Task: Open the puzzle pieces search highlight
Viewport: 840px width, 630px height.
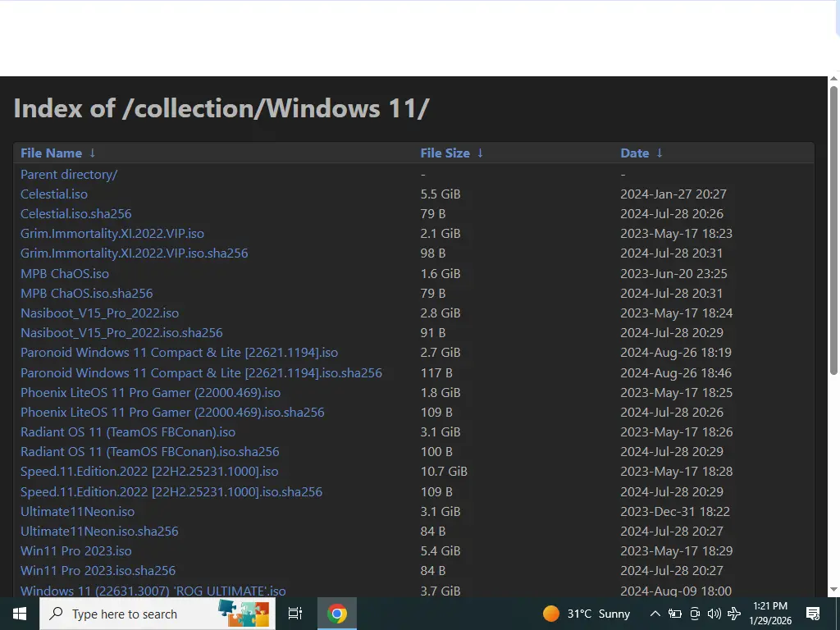Action: 244,614
